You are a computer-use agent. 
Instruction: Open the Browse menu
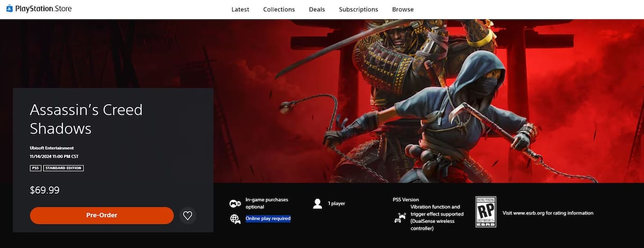pyautogui.click(x=403, y=10)
